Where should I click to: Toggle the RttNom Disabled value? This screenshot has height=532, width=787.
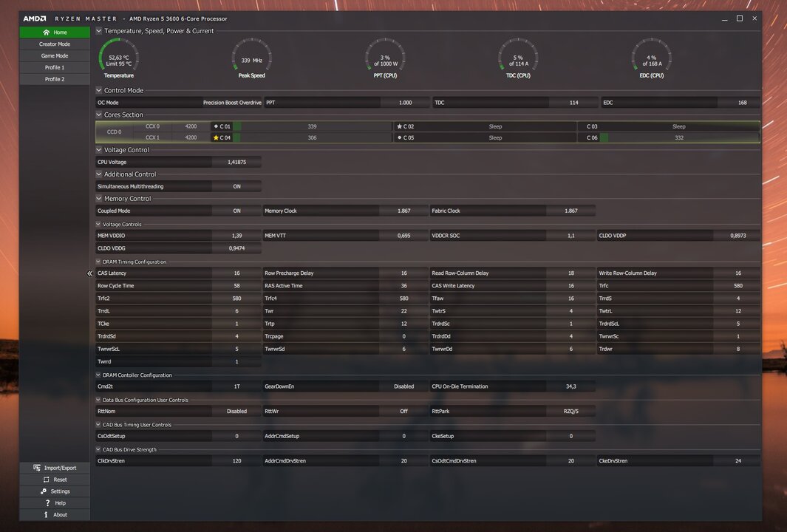point(237,411)
